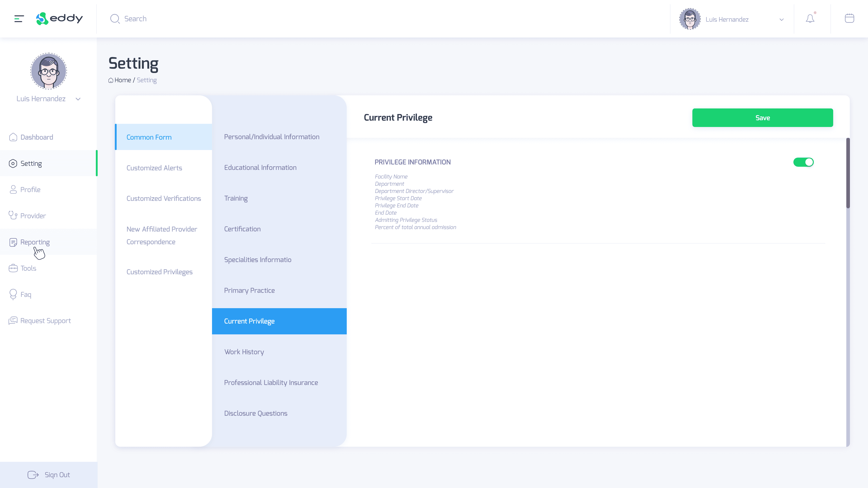868x488 pixels.
Task: Click the search magnifier icon
Action: pyautogui.click(x=115, y=19)
